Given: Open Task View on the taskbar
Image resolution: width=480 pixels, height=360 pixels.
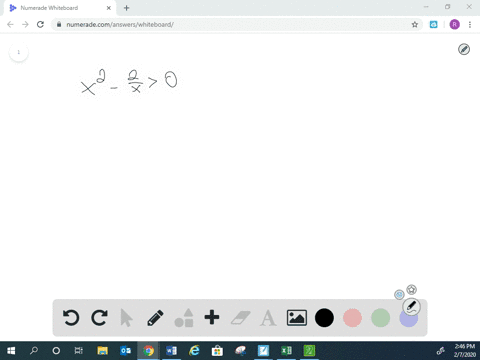Looking at the screenshot, I should tap(78, 351).
